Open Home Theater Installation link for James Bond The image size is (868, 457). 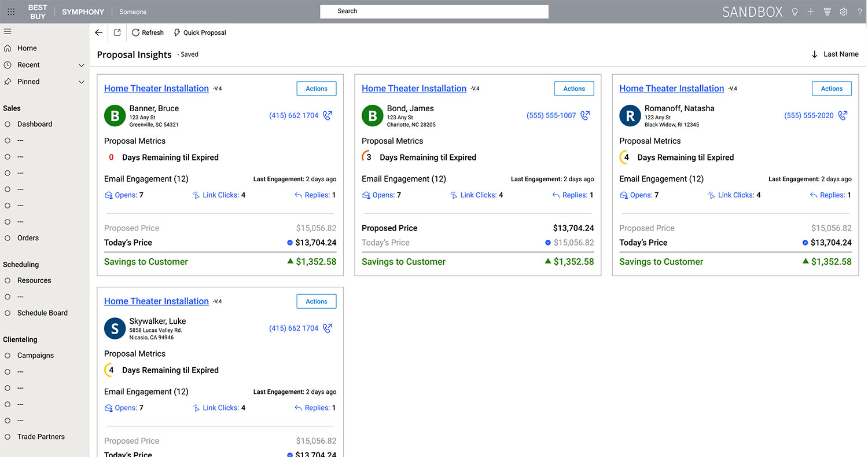point(414,89)
